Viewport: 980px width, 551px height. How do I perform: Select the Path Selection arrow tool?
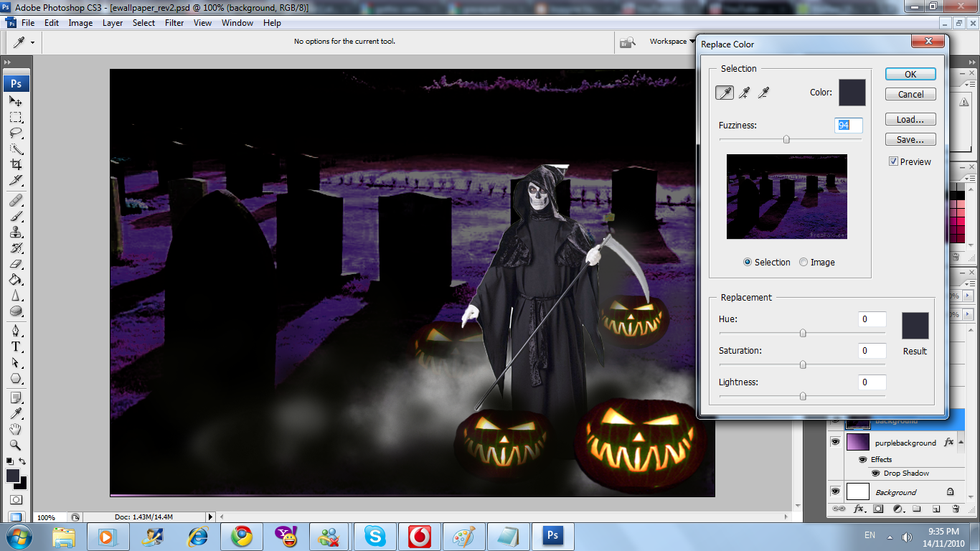[x=16, y=362]
